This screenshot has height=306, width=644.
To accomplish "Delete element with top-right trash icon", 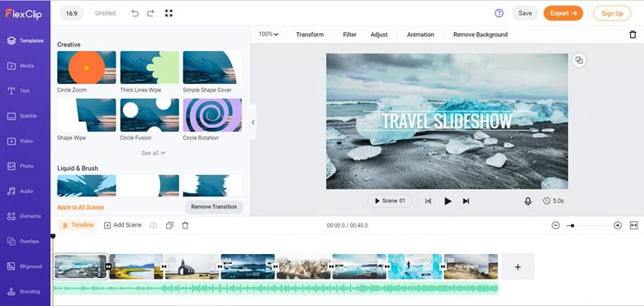I will pos(632,35).
